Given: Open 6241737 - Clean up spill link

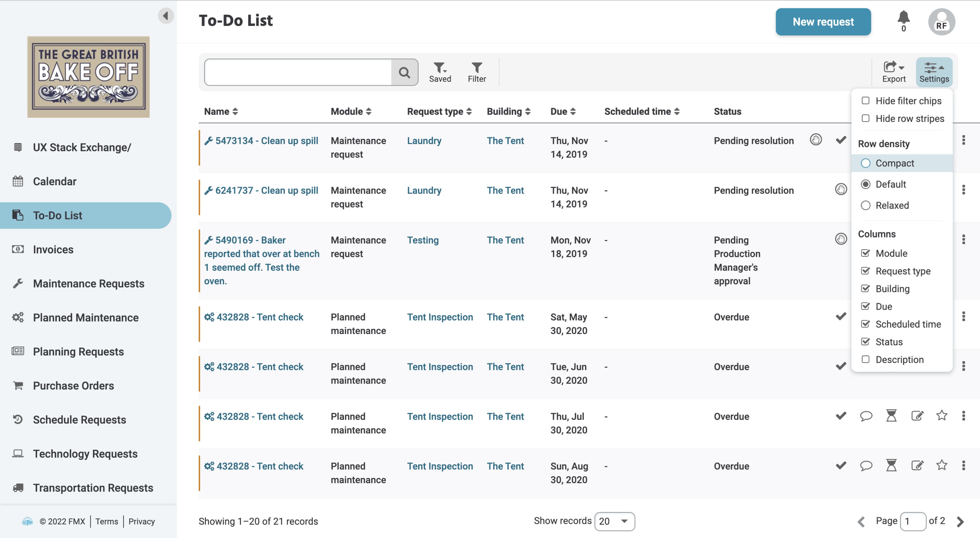Looking at the screenshot, I should [x=266, y=190].
